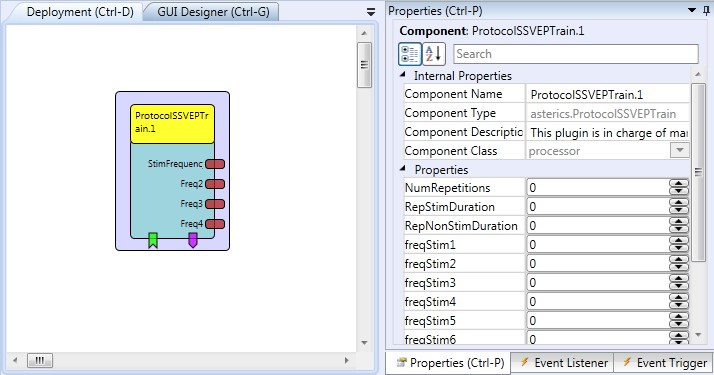Click the freqStim1 value field

pos(597,245)
